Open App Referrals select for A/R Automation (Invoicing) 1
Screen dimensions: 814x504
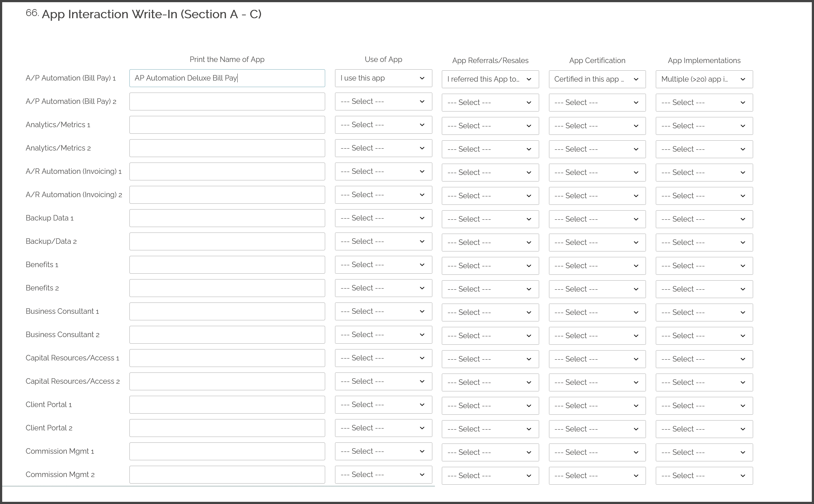(490, 172)
